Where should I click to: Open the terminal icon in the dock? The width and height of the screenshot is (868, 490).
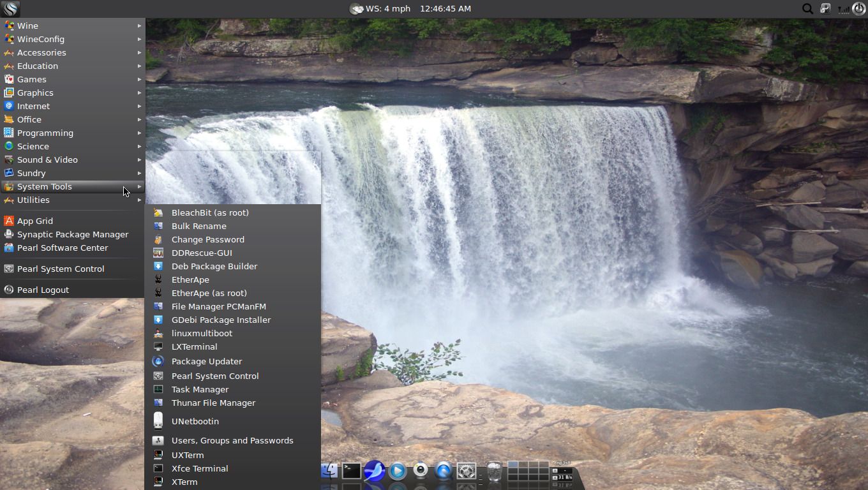(x=350, y=470)
